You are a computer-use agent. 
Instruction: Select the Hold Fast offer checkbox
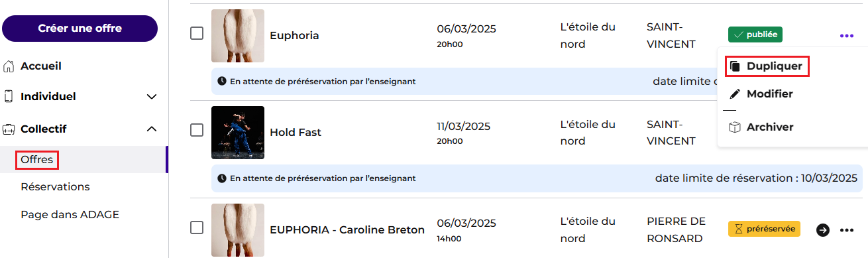pos(197,130)
